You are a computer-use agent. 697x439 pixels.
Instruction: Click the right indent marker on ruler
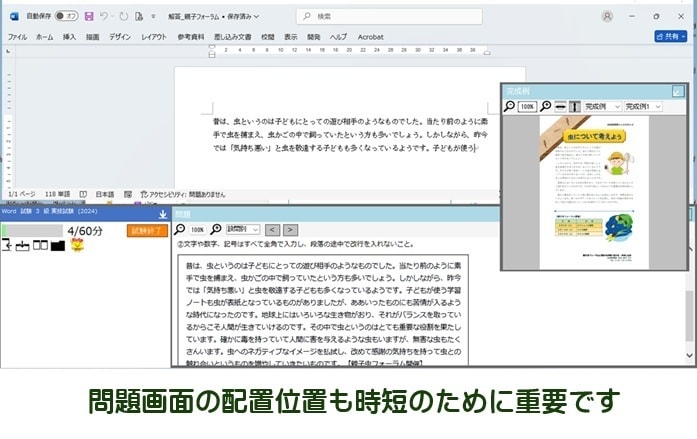click(x=487, y=53)
